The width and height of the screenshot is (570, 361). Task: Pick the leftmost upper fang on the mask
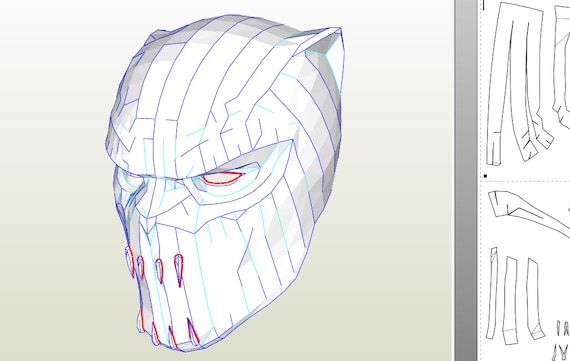coord(130,261)
